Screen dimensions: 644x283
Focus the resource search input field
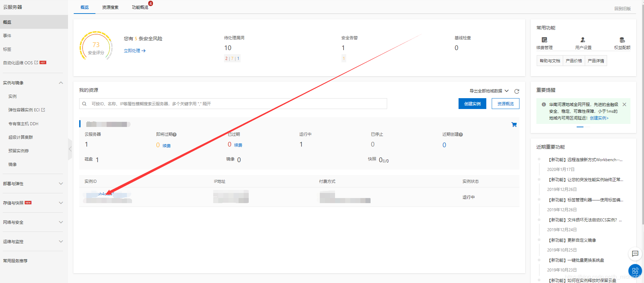tap(233, 104)
